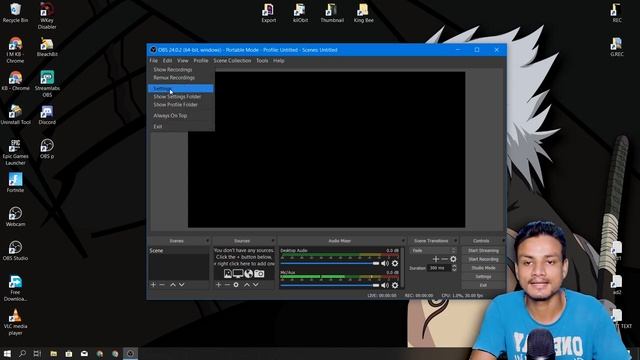
Task: Add a new scene with plus icon
Action: tap(153, 284)
